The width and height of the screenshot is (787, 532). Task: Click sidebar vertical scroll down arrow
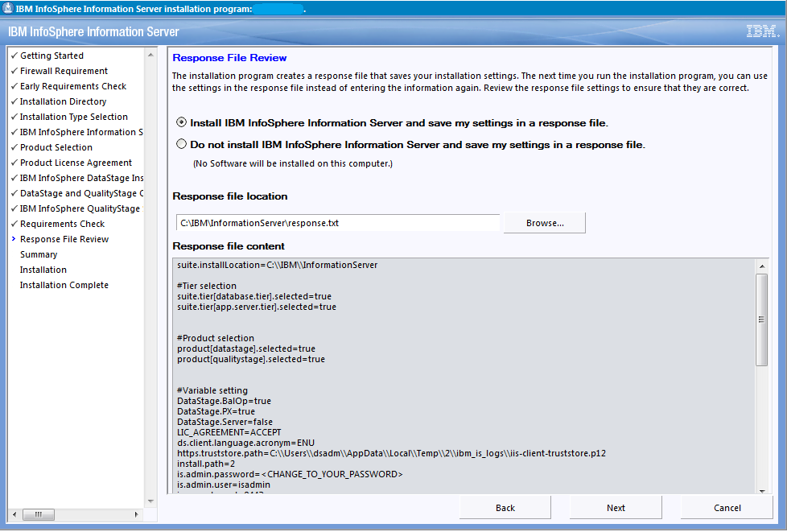coord(150,501)
